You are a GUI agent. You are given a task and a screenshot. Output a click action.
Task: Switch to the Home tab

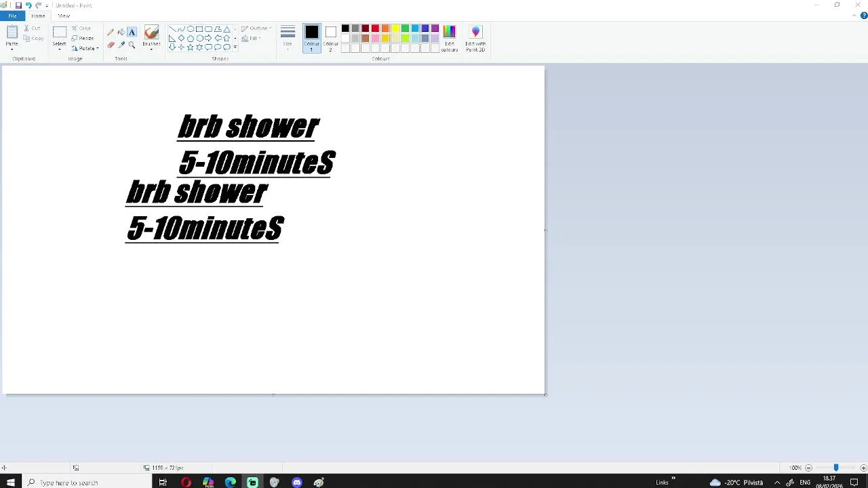(38, 16)
